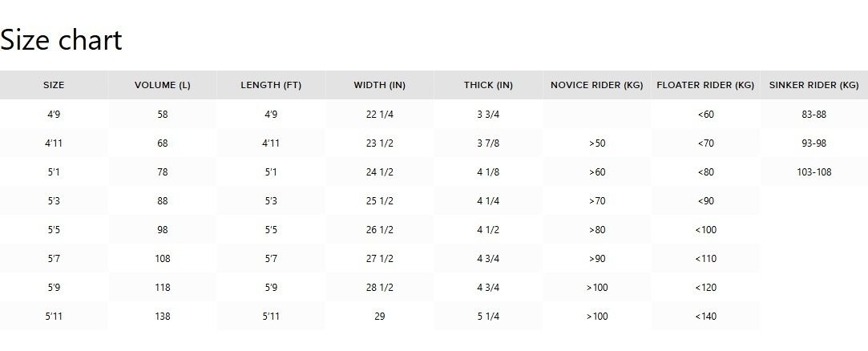Image resolution: width=868 pixels, height=351 pixels.
Task: Select the 138 volume cell
Action: [x=163, y=317]
